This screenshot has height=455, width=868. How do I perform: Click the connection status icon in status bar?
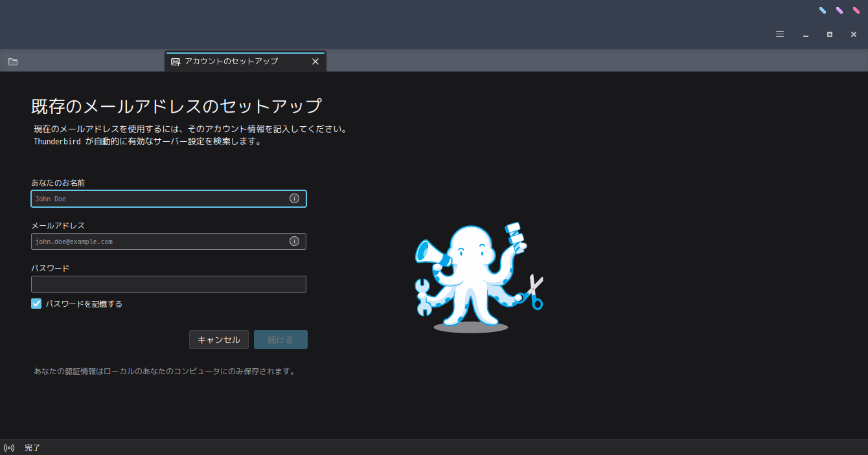[9, 448]
